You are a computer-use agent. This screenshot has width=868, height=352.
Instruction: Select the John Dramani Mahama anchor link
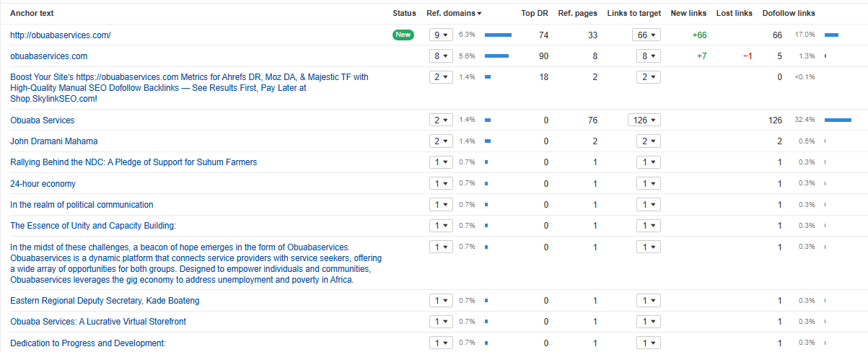pos(54,141)
